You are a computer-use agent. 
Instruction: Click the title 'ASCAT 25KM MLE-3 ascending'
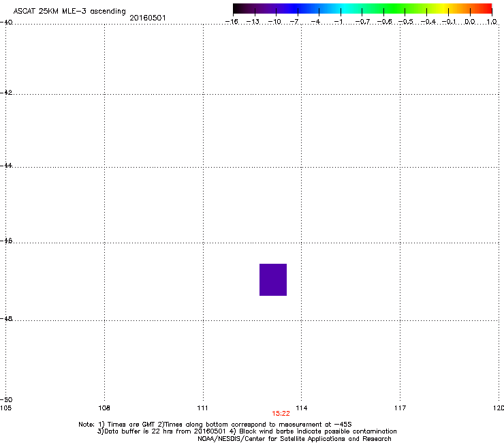click(x=69, y=11)
